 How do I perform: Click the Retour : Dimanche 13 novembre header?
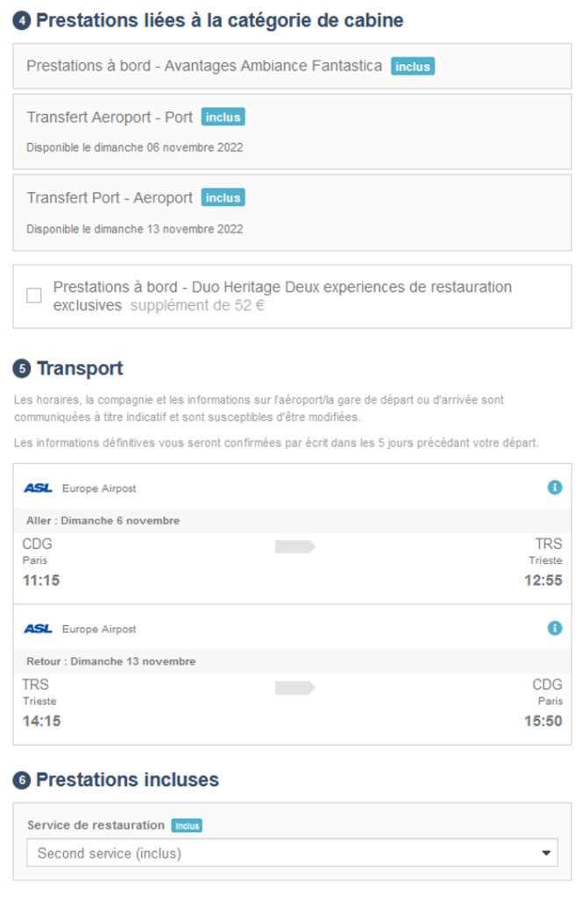coord(110,660)
